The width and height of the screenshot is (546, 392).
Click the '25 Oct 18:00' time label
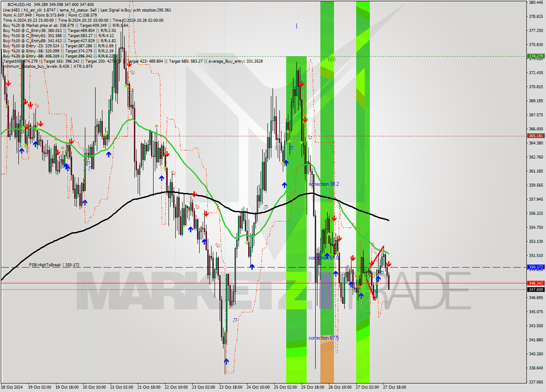click(312, 387)
